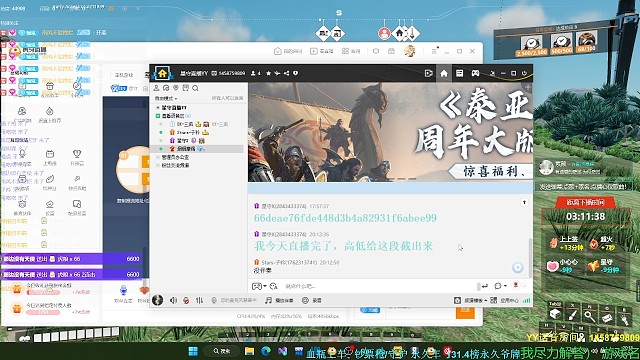Click the house icon on game compass
The width and height of the screenshot is (640, 360).
pyautogui.click(x=399, y=33)
